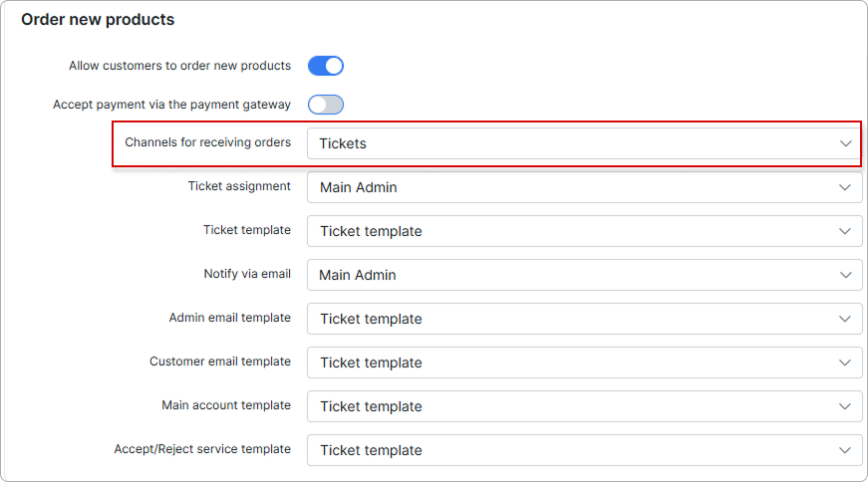Click the Order new products heading

[98, 19]
